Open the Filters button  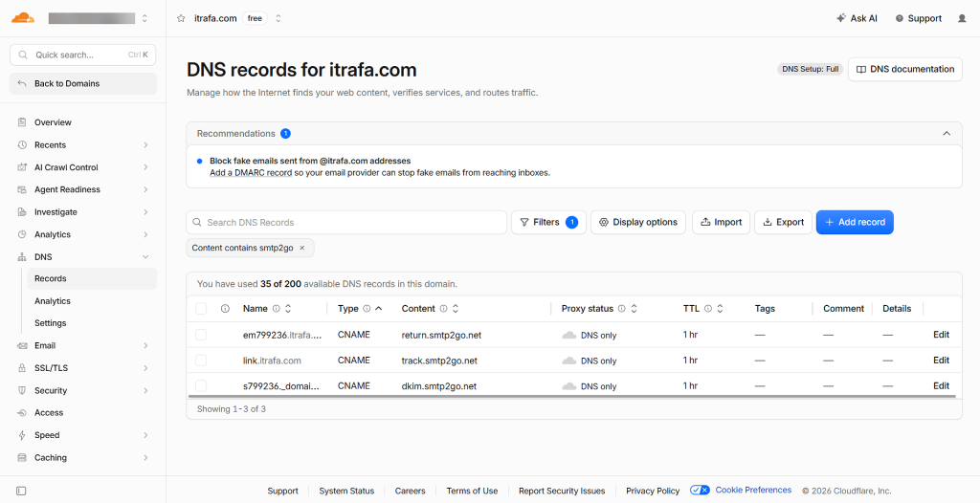[548, 223]
